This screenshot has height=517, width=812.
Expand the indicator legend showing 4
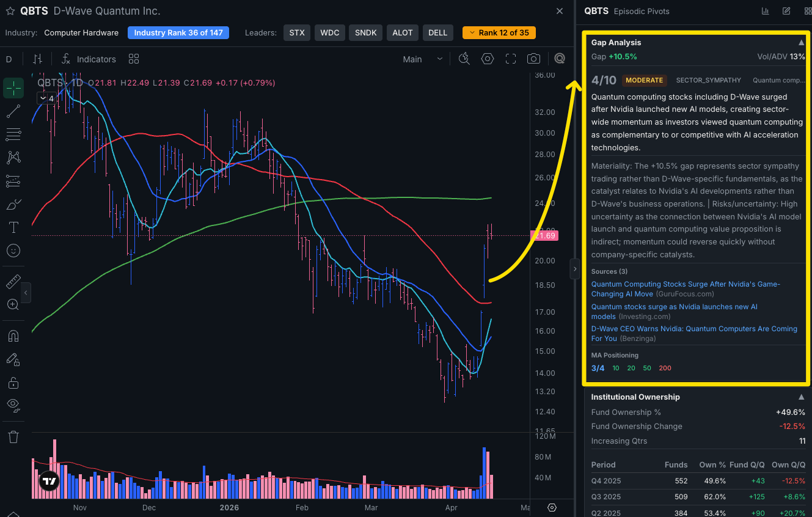click(46, 98)
